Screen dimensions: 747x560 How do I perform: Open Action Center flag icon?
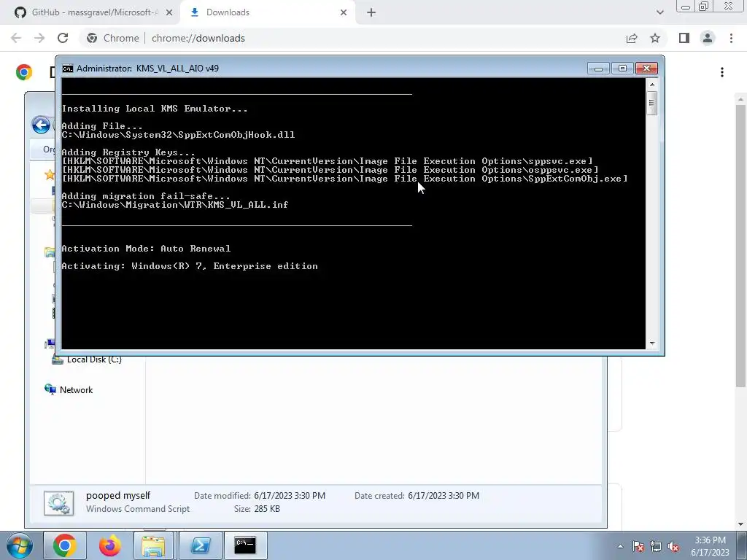click(x=638, y=546)
